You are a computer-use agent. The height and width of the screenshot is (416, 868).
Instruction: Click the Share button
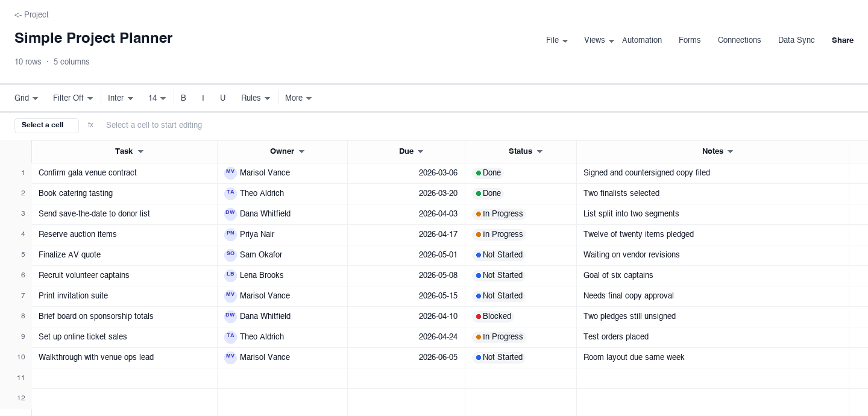coord(843,40)
